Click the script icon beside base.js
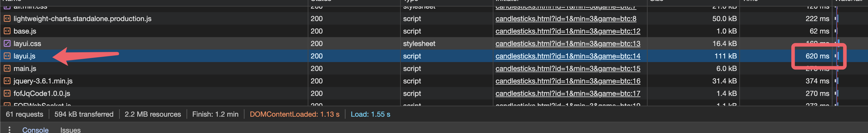Screen dimensions: 868x133 [7, 31]
